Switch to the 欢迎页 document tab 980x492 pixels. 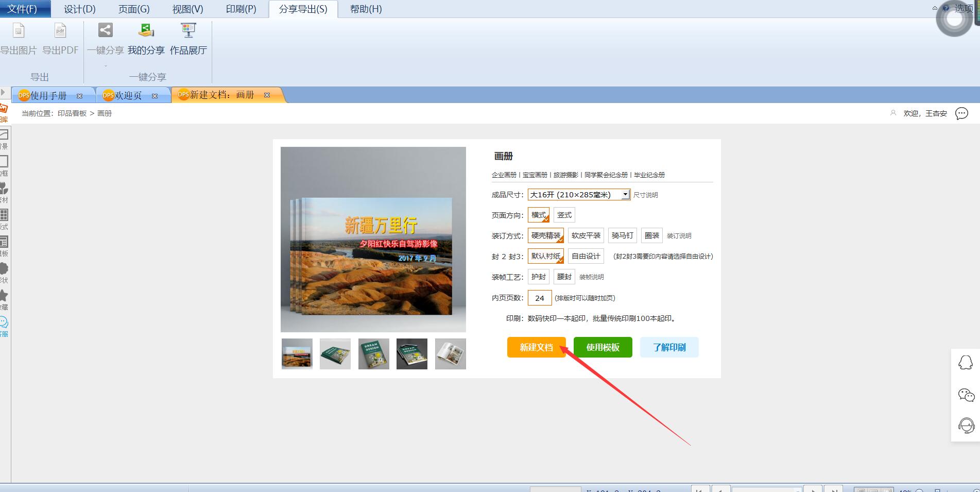128,95
